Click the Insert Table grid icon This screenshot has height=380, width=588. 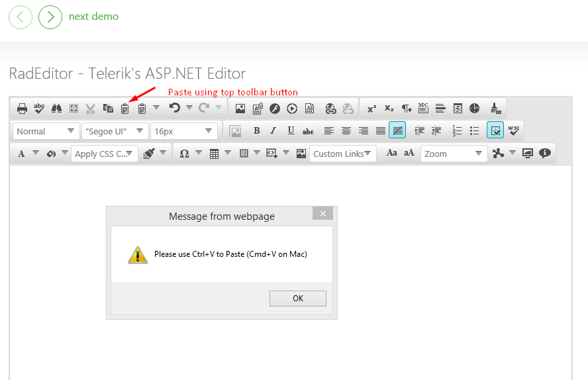[214, 154]
